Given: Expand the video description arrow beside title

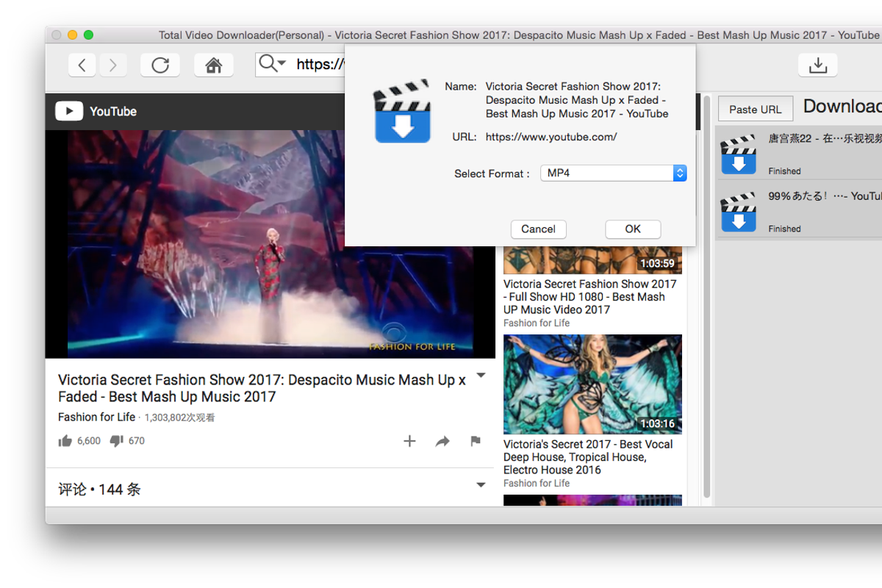Looking at the screenshot, I should (481, 376).
